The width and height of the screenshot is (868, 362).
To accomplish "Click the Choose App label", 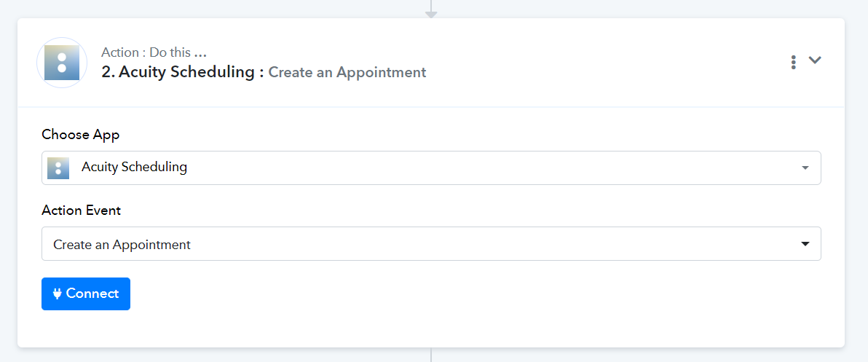I will 81,135.
